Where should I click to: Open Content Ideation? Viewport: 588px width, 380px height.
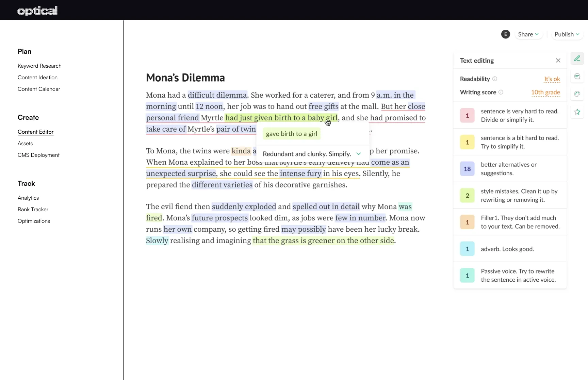(x=37, y=78)
